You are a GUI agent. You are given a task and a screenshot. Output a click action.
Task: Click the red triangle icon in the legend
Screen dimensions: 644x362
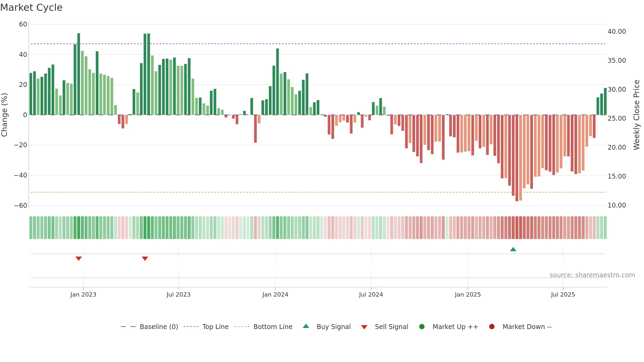364,327
